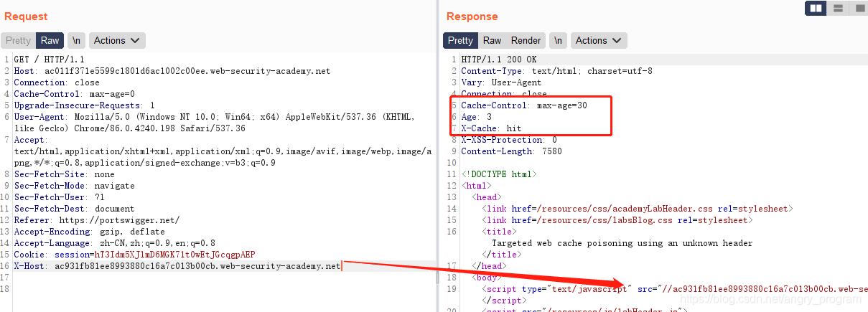Select Render tab in Response panel
The height and width of the screenshot is (312, 868).
point(526,41)
